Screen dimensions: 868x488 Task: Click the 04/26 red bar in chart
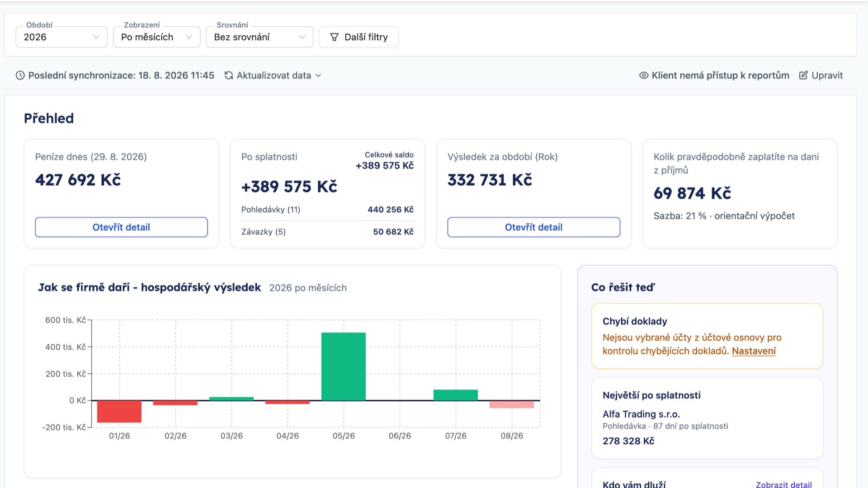(288, 402)
